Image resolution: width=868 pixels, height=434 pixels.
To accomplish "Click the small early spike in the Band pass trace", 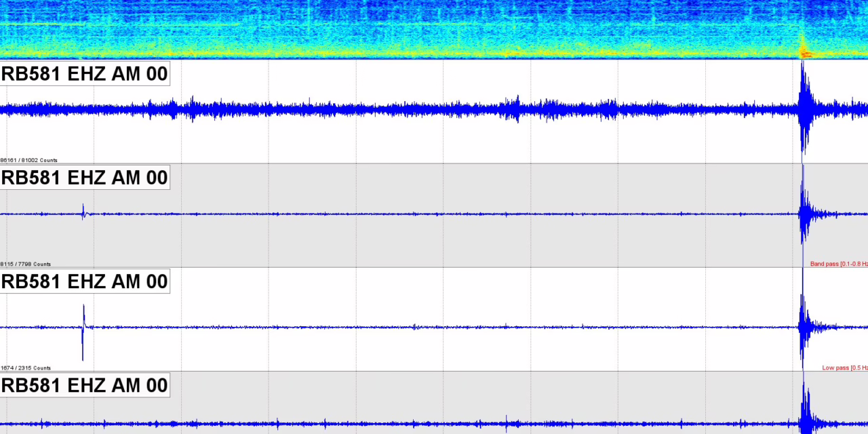I will [83, 213].
